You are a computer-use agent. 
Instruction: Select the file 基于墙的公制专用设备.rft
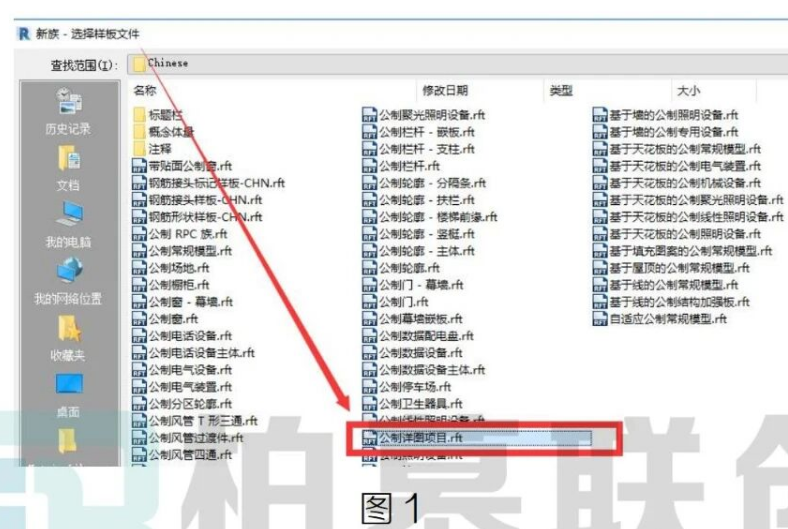click(666, 132)
